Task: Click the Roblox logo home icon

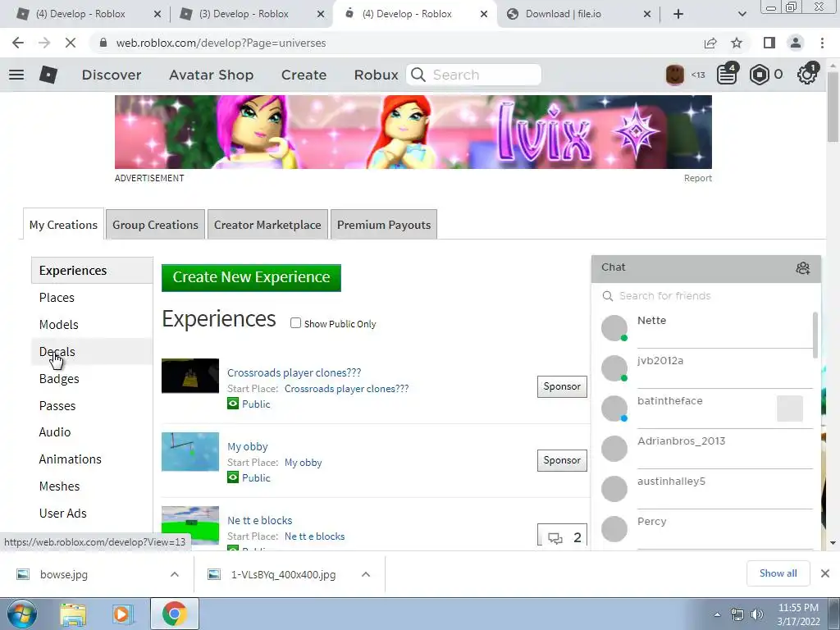Action: click(x=48, y=75)
